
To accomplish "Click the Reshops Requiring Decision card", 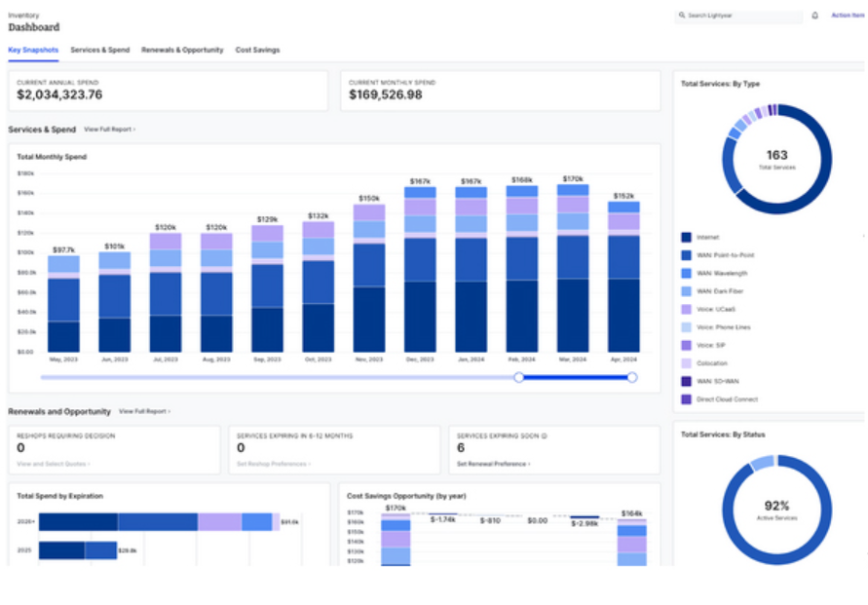I will tap(114, 450).
